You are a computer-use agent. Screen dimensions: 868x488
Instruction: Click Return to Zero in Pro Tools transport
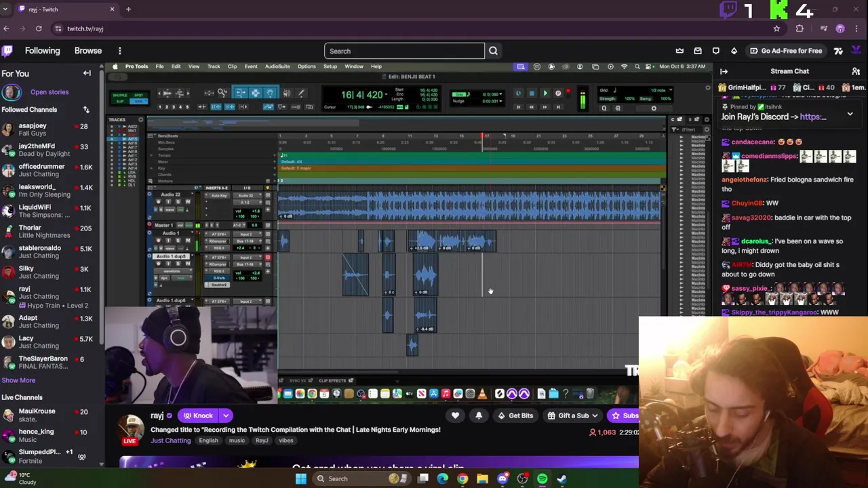pos(519,106)
